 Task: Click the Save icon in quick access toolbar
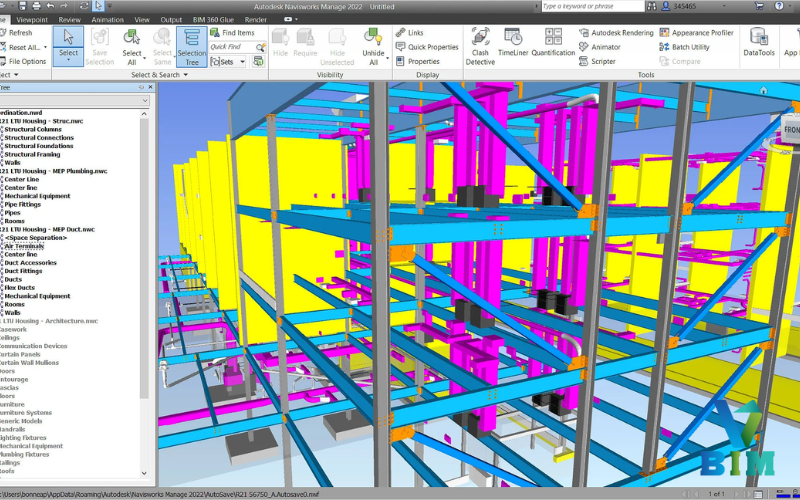(x=22, y=6)
